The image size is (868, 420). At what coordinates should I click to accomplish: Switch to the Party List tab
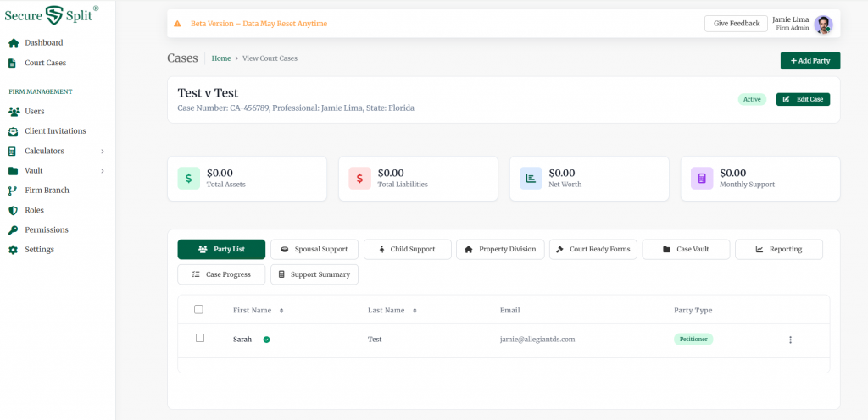[221, 249]
